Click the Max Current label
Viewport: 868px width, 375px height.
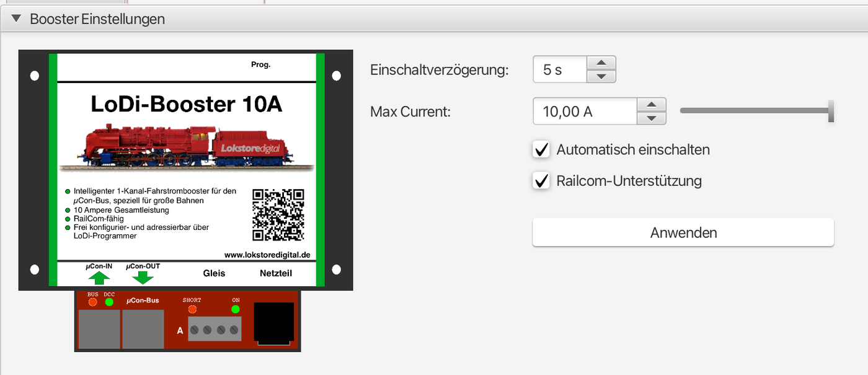(x=410, y=112)
